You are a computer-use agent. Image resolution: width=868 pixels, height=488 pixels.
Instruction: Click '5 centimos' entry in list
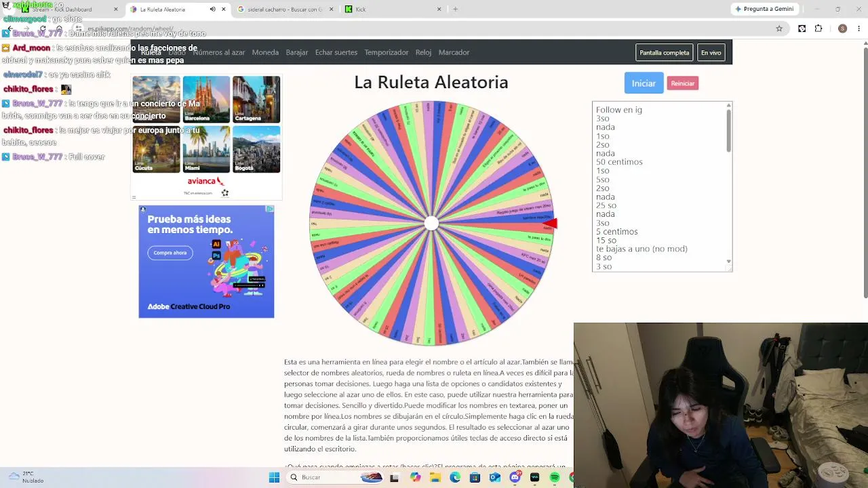coord(616,232)
